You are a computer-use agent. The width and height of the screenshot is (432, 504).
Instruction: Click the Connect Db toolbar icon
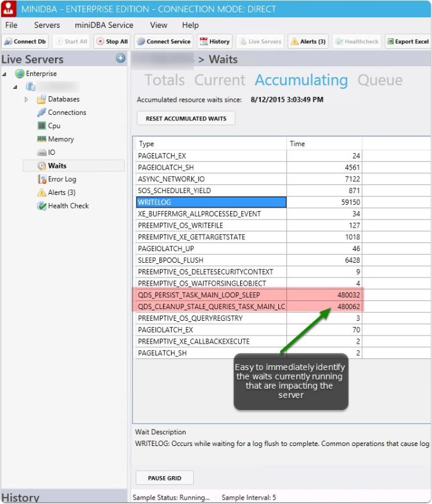[x=25, y=41]
